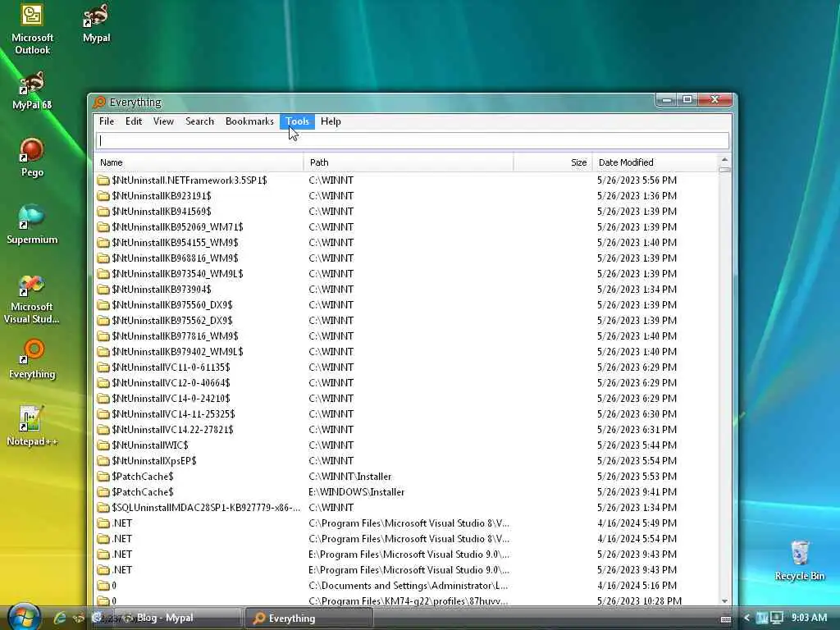Click folder icon of $NtUninstallXpsEP$

point(103,461)
